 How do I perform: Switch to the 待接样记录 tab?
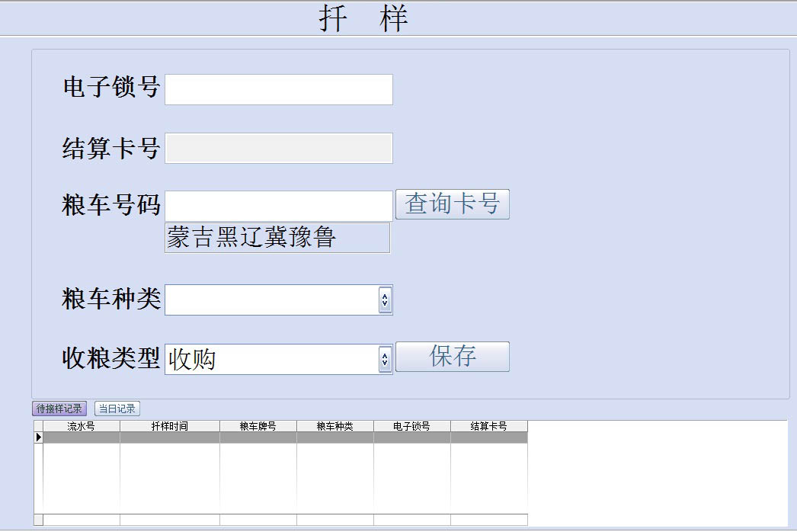pyautogui.click(x=59, y=409)
